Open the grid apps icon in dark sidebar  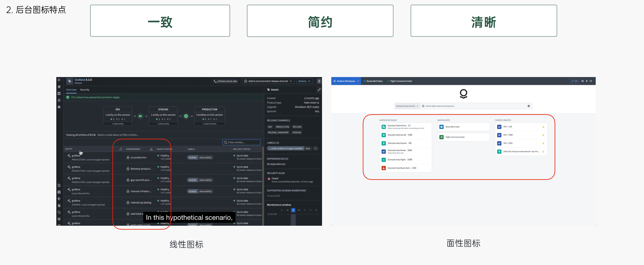click(59, 94)
